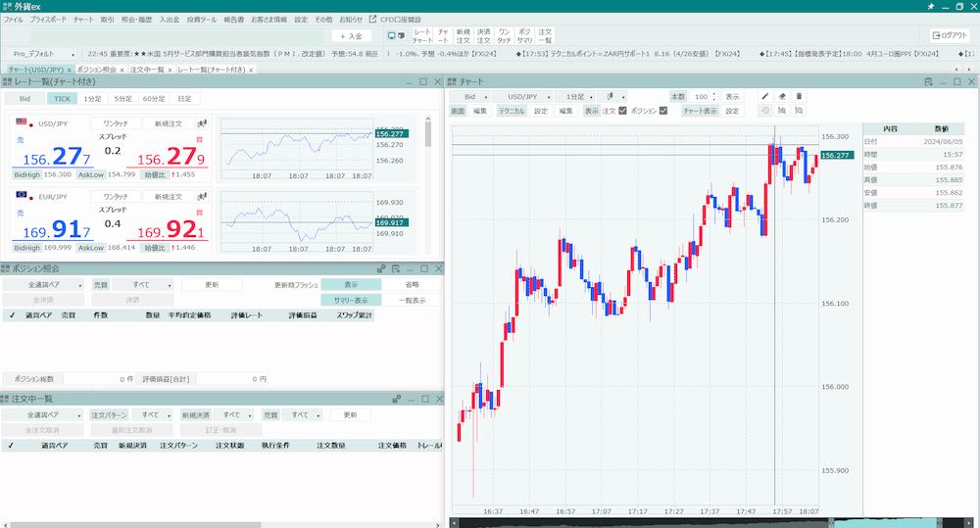This screenshot has width=980, height=528.
Task: Click USD/JPY ワンタッチ button
Action: pyautogui.click(x=115, y=123)
